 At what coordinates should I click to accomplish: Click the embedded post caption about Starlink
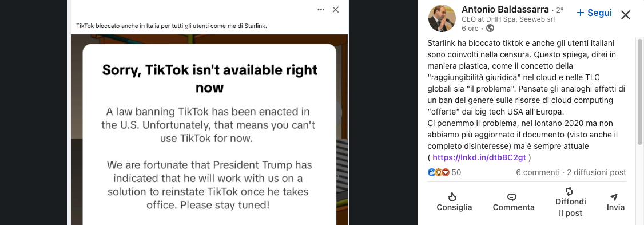pos(172,26)
